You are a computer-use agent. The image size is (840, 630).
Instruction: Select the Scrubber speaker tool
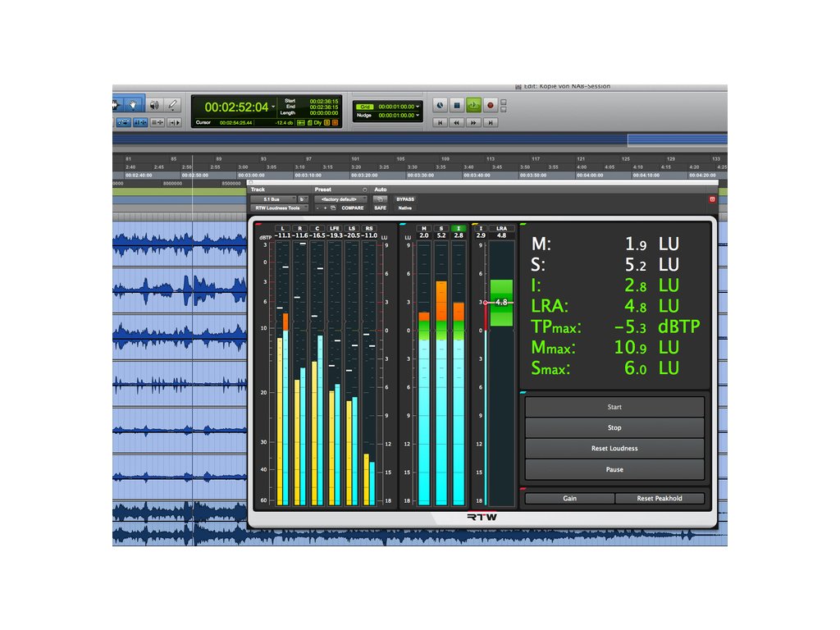[154, 105]
